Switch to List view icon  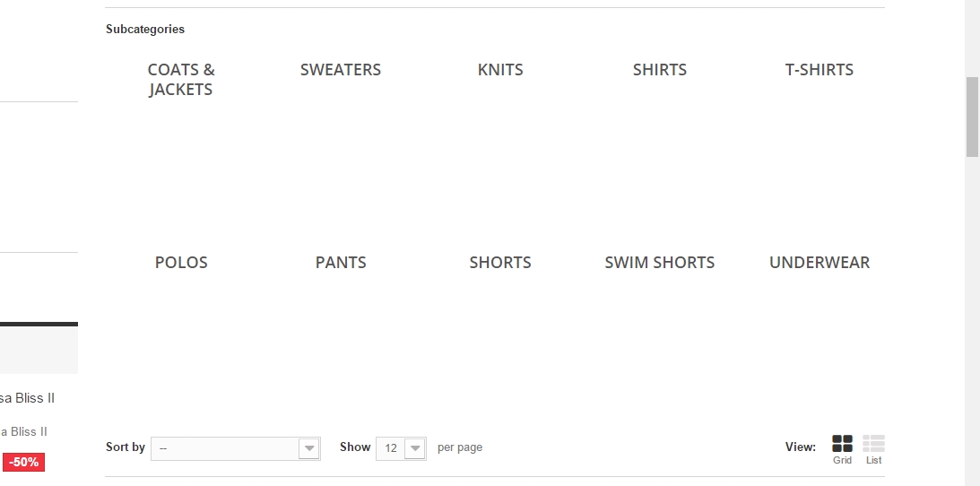pyautogui.click(x=873, y=444)
